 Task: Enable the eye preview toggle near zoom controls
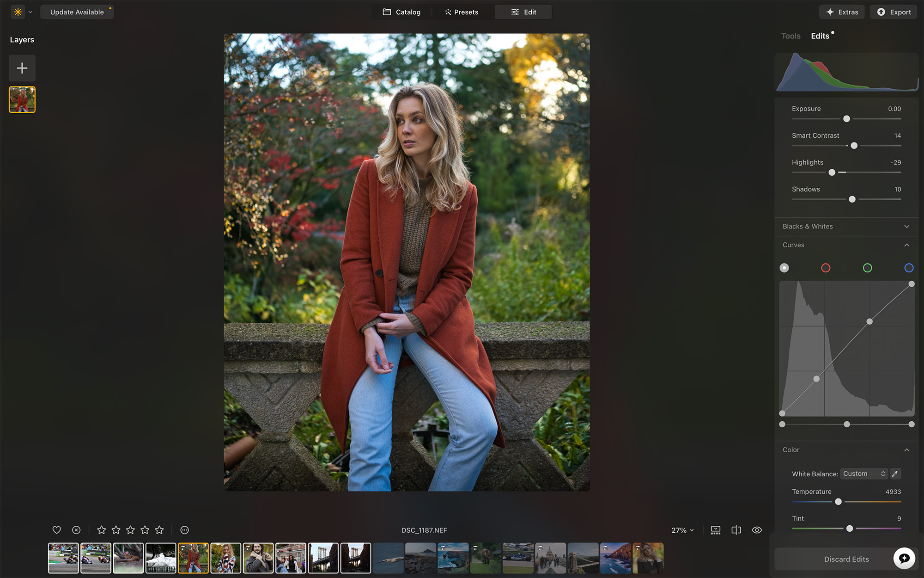coord(757,530)
